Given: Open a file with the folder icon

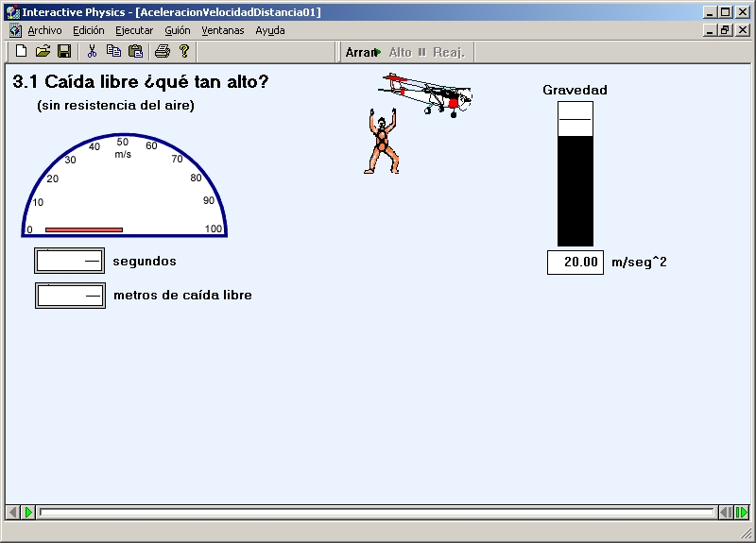Looking at the screenshot, I should point(43,51).
